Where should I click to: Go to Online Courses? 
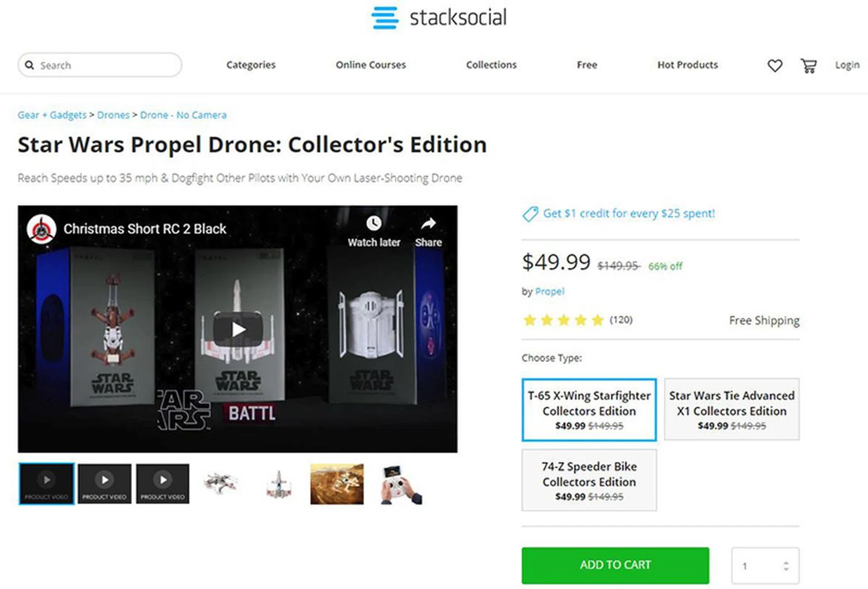tap(371, 65)
